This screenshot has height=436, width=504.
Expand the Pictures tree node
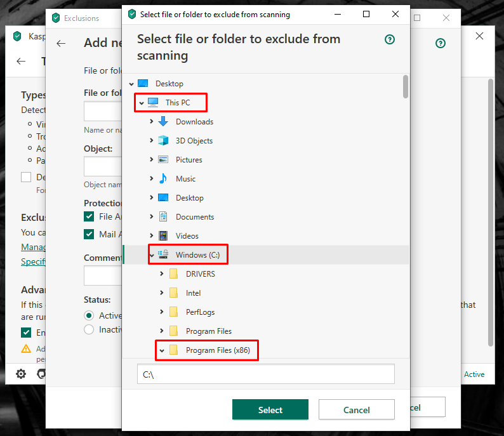pyautogui.click(x=152, y=159)
